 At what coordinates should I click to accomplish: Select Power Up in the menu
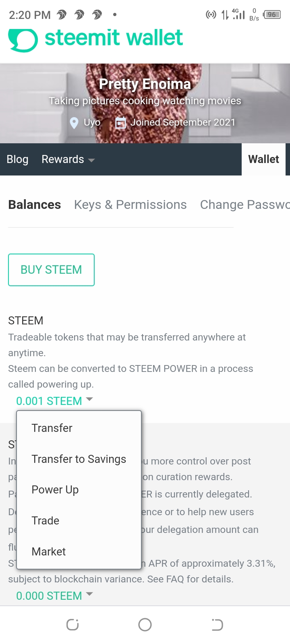(x=55, y=490)
